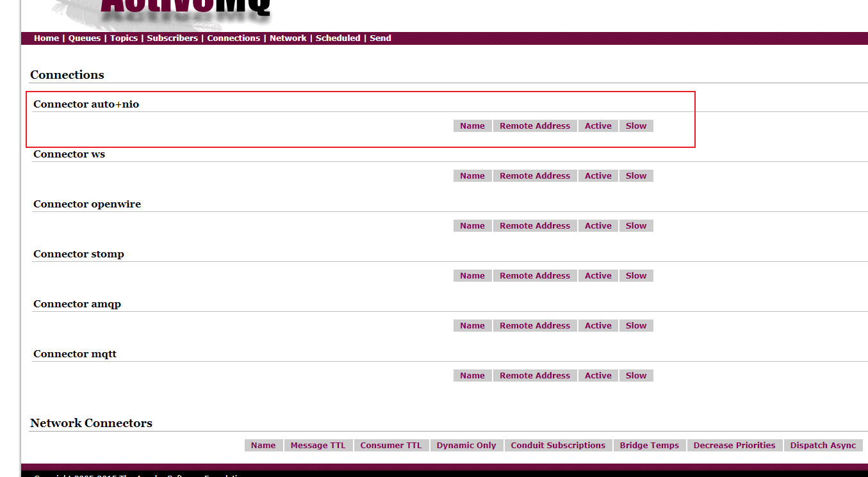Screen dimensions: 868x477
Task: Click Name header under Connector mqtt
Action: pyautogui.click(x=472, y=376)
